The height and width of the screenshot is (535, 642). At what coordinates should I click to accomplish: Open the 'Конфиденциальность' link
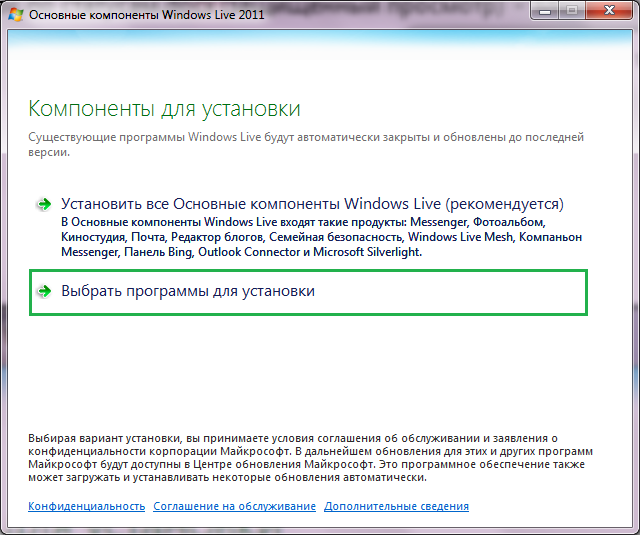coord(86,506)
